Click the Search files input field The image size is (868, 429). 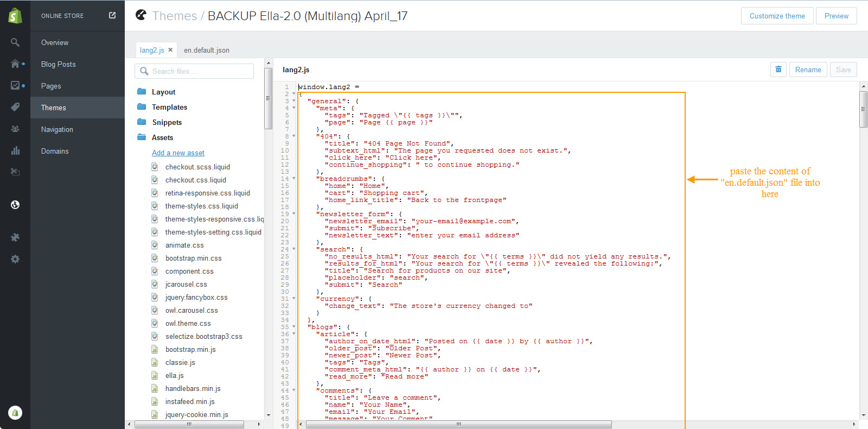click(194, 71)
